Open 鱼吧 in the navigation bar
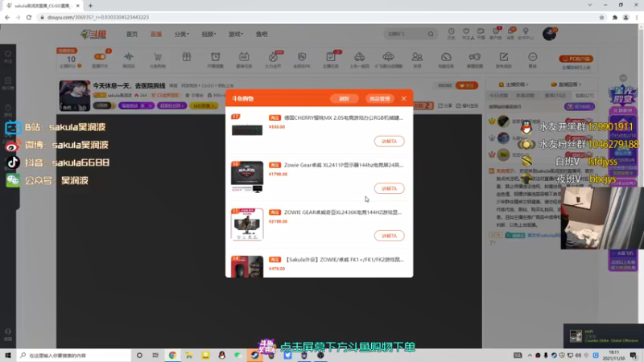 pyautogui.click(x=262, y=34)
